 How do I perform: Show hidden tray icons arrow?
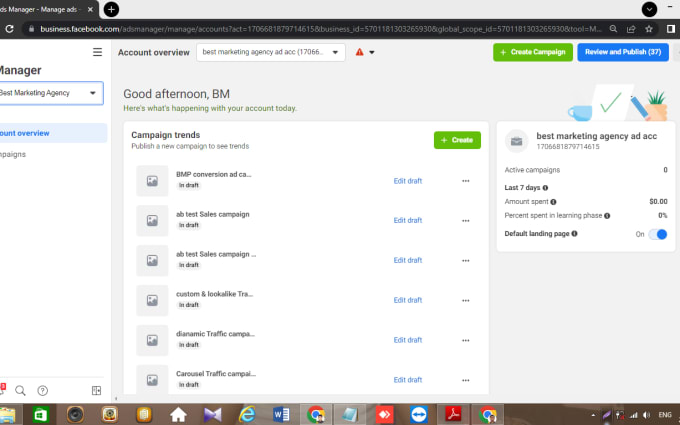coord(593,415)
